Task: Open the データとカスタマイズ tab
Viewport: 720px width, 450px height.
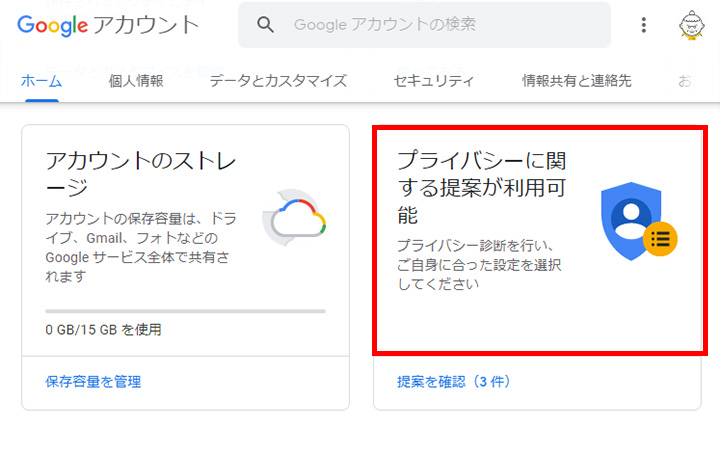Action: (278, 81)
